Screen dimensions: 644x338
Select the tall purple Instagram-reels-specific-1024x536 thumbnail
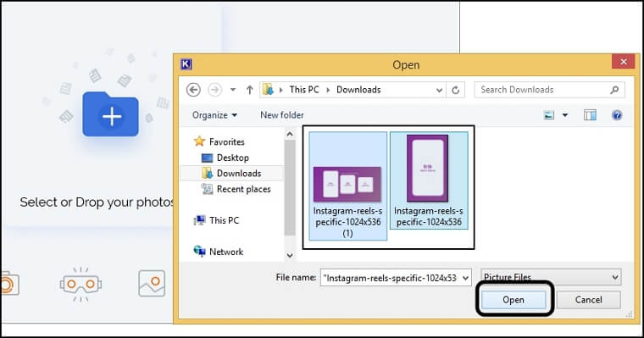429,180
